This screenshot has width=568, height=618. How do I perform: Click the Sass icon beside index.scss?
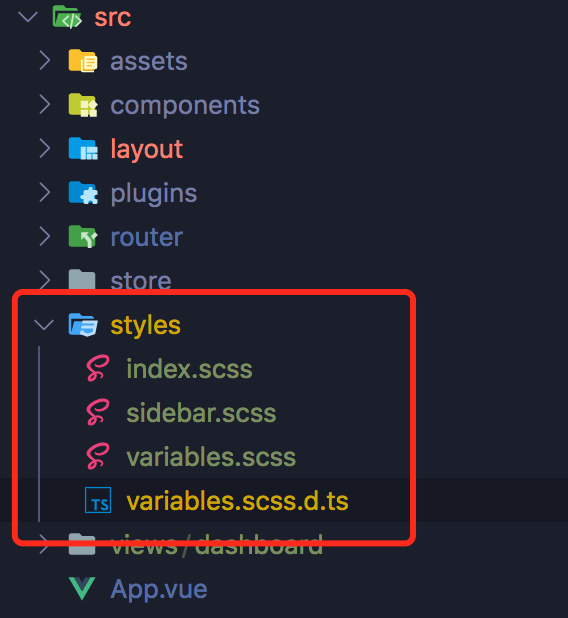pyautogui.click(x=98, y=368)
